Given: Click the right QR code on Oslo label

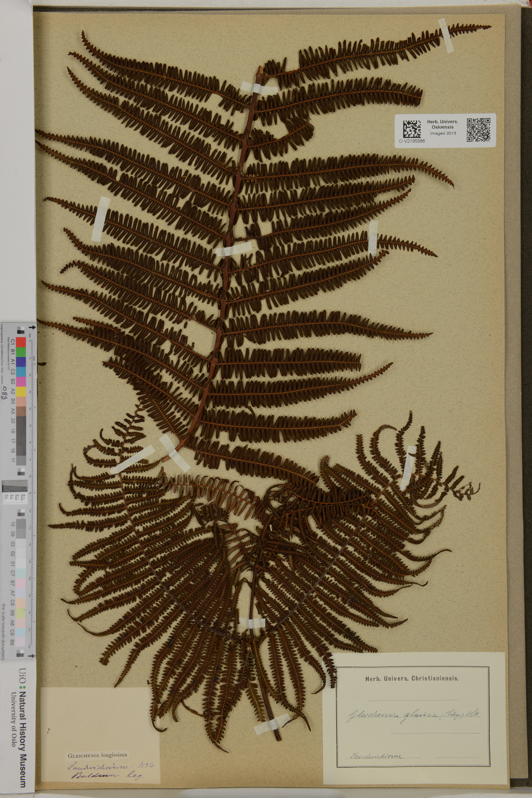Looking at the screenshot, I should pyautogui.click(x=478, y=130).
